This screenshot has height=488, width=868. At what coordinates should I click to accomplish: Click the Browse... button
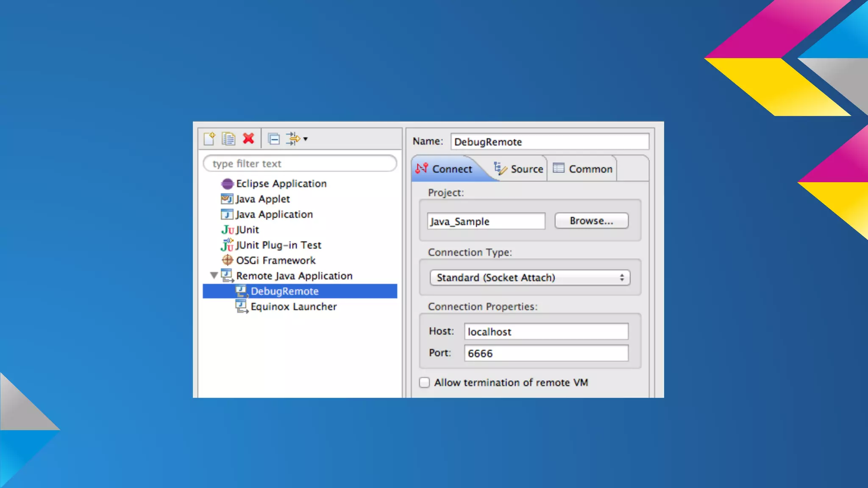coord(591,221)
